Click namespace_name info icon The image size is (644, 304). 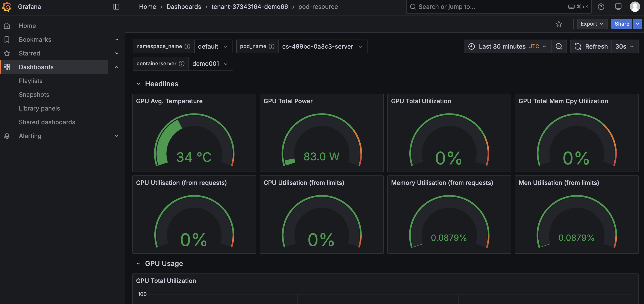click(x=187, y=46)
